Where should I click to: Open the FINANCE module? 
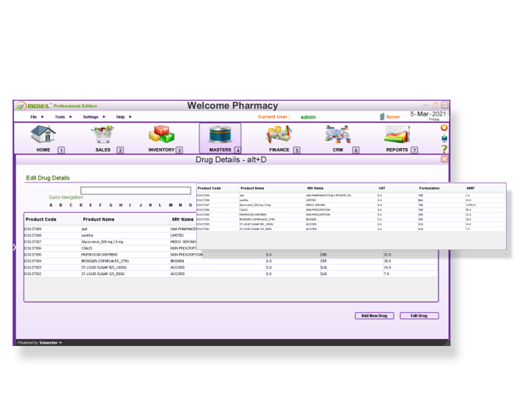[x=279, y=135]
